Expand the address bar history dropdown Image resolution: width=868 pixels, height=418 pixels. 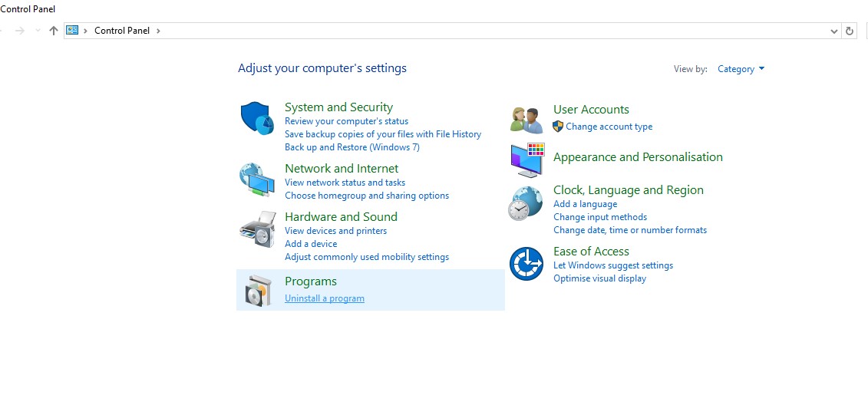coord(834,31)
